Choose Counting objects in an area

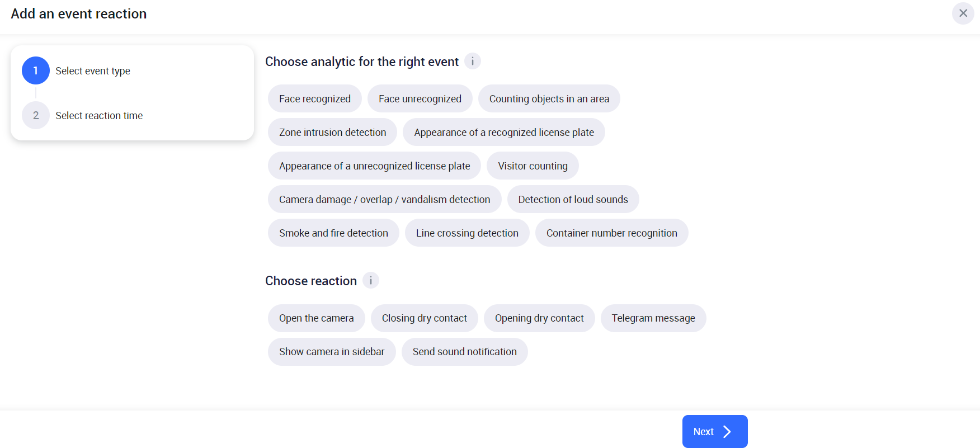(549, 99)
